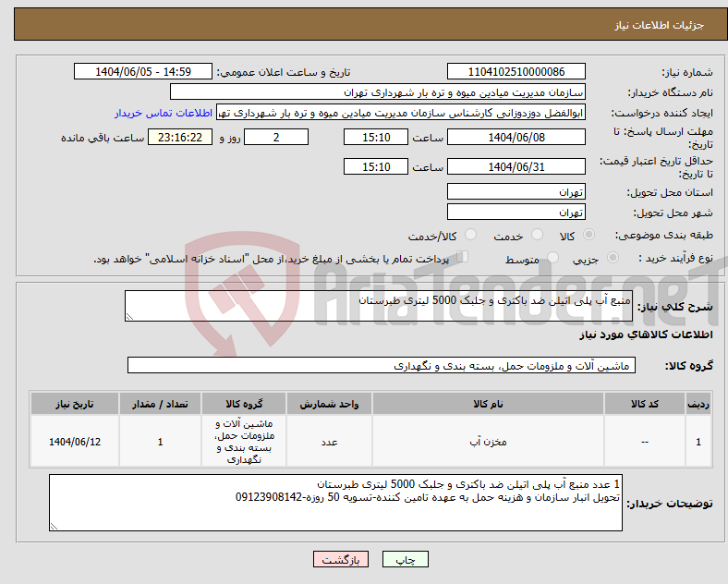Click the استان محل تحویل field تهران
The width and height of the screenshot is (728, 584).
point(516,191)
